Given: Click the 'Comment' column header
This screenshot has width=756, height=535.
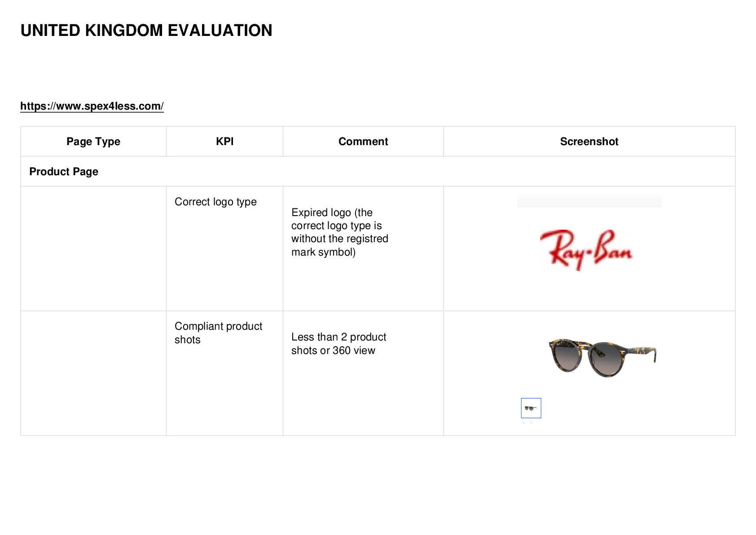Looking at the screenshot, I should coord(363,141).
